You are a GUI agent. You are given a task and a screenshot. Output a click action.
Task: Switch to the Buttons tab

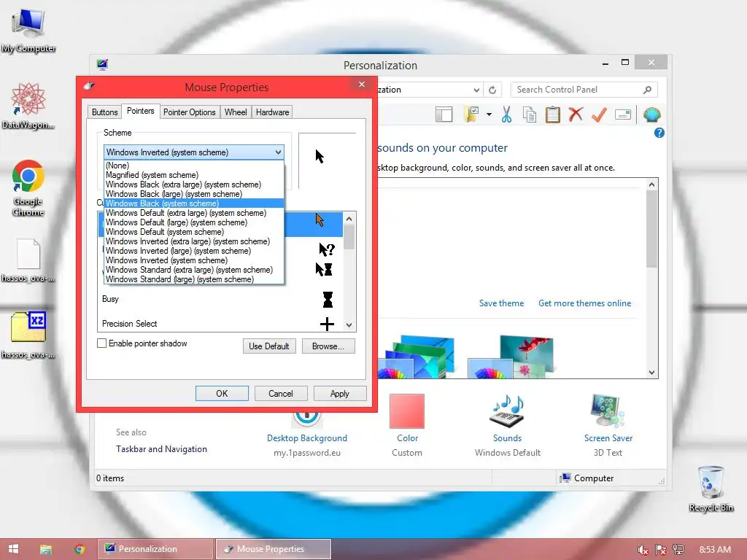[x=104, y=112]
